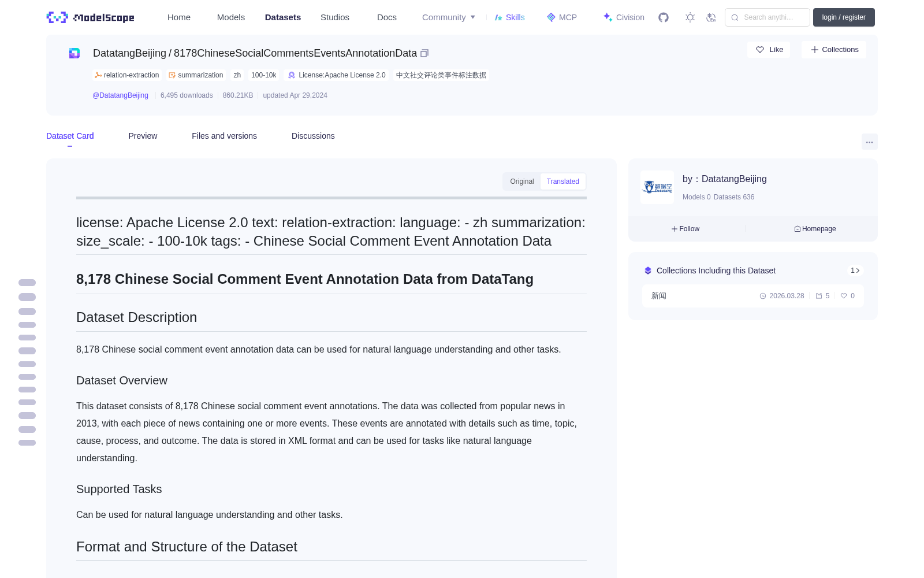Click the Dataset Overview heading
Screen dimensions: 924x578
click(122, 380)
